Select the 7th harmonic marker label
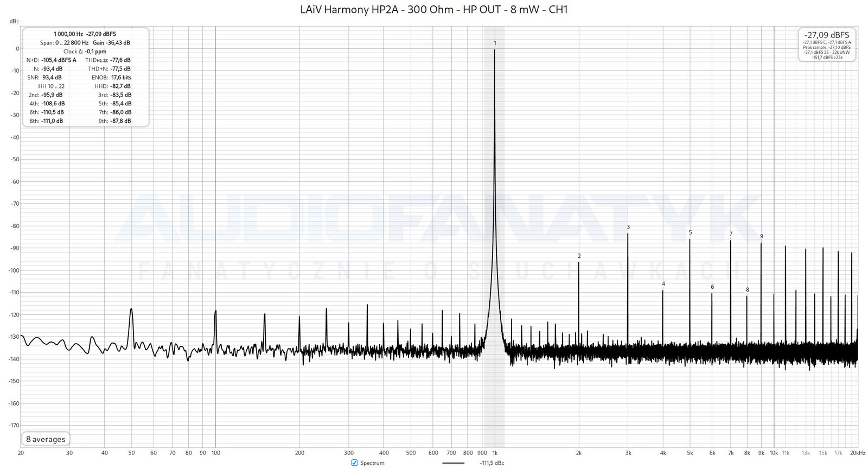 [x=731, y=234]
